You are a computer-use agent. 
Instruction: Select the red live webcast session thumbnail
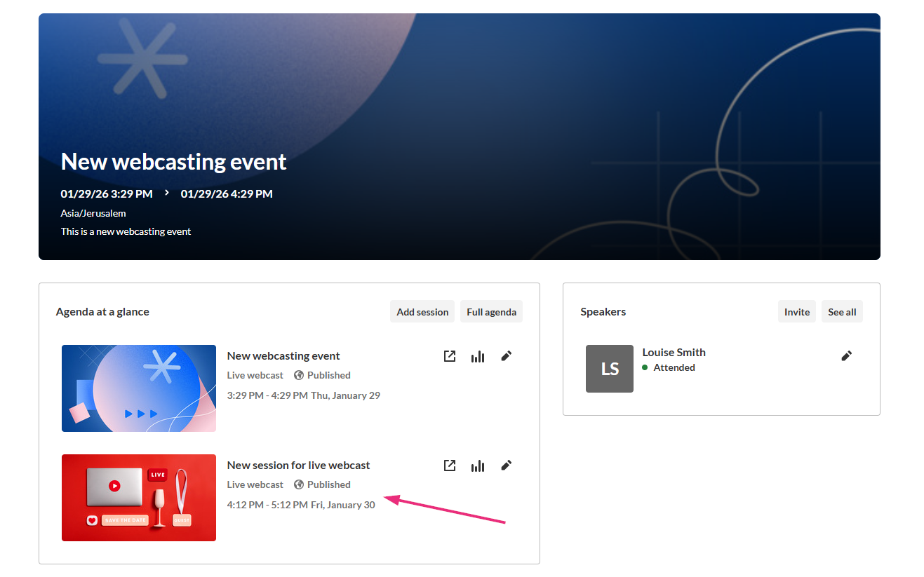[139, 498]
